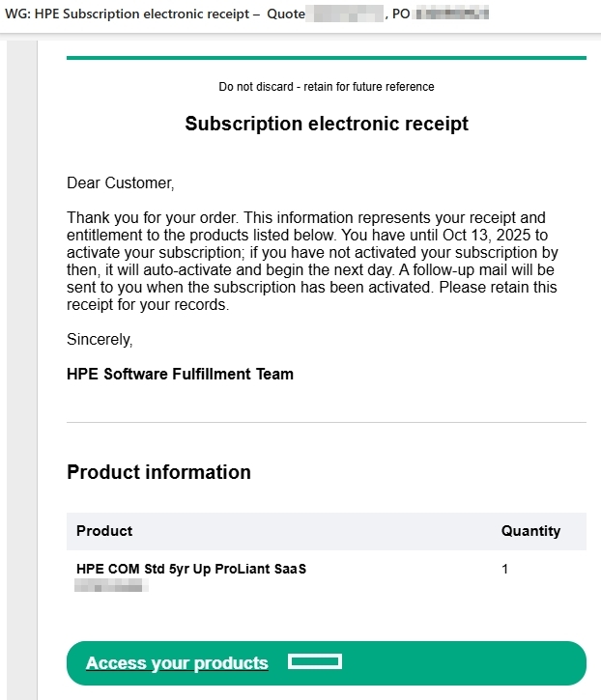
Task: Click the Sincerely closing line
Action: point(100,340)
